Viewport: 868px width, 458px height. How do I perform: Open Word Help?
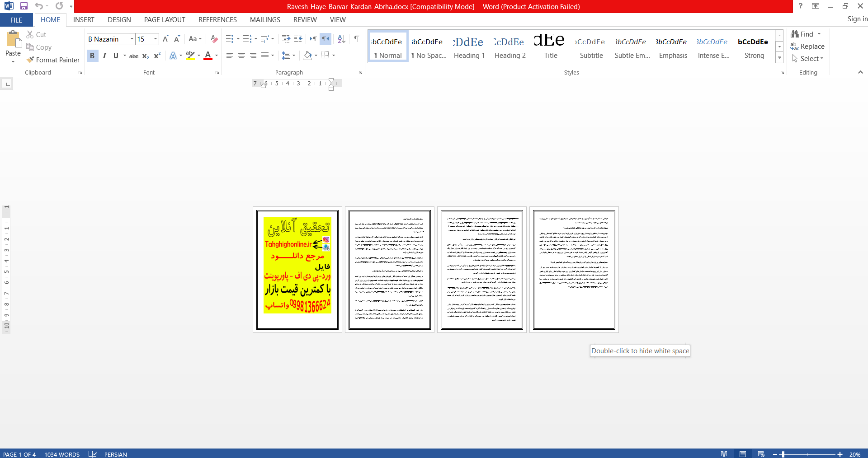tap(801, 6)
